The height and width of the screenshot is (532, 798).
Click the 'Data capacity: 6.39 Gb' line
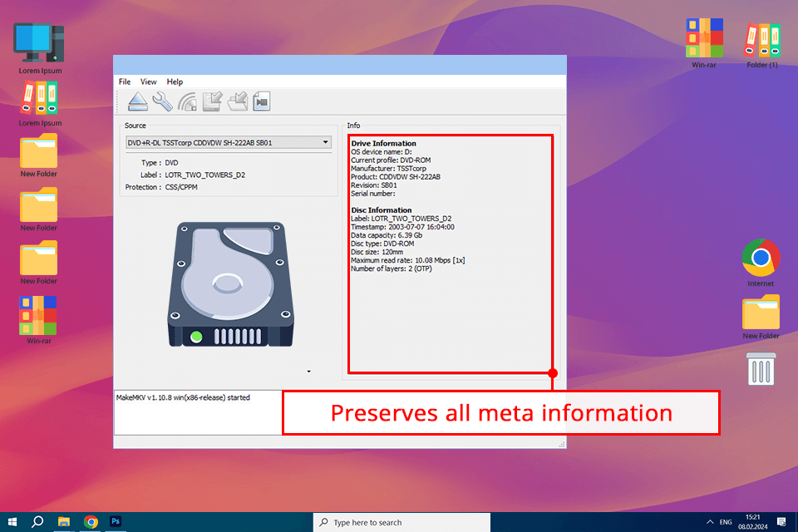[387, 235]
